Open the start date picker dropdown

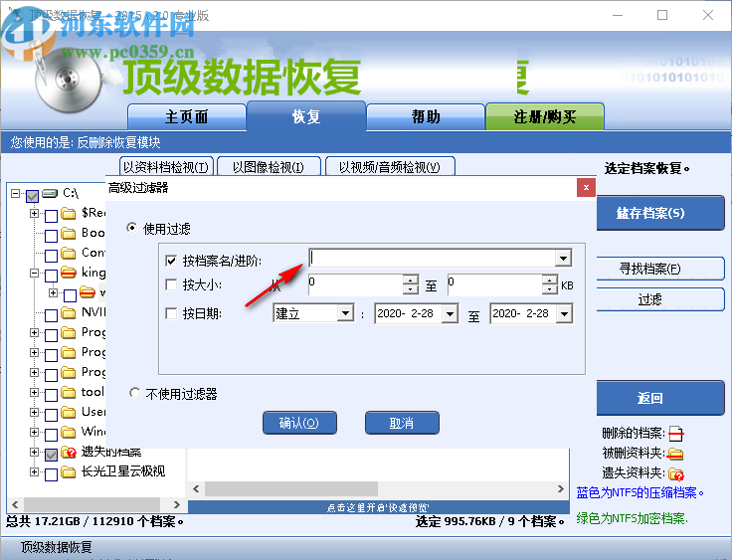450,313
